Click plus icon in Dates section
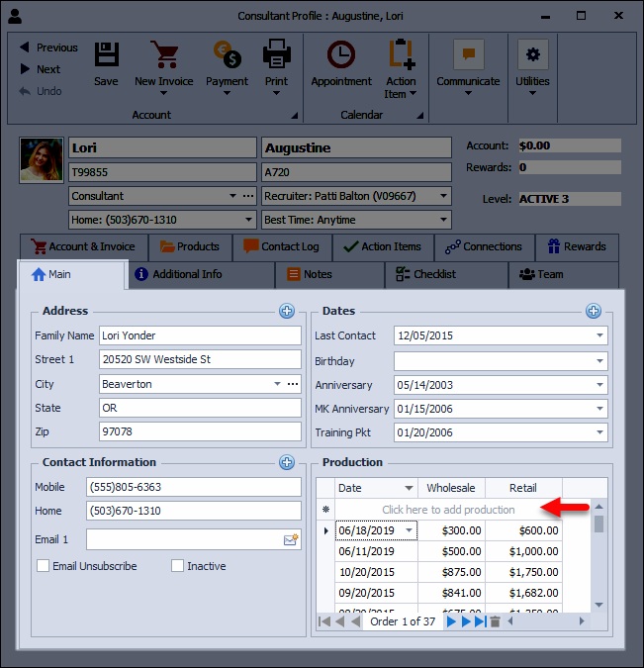Screen dimensions: 644x668 [x=594, y=311]
